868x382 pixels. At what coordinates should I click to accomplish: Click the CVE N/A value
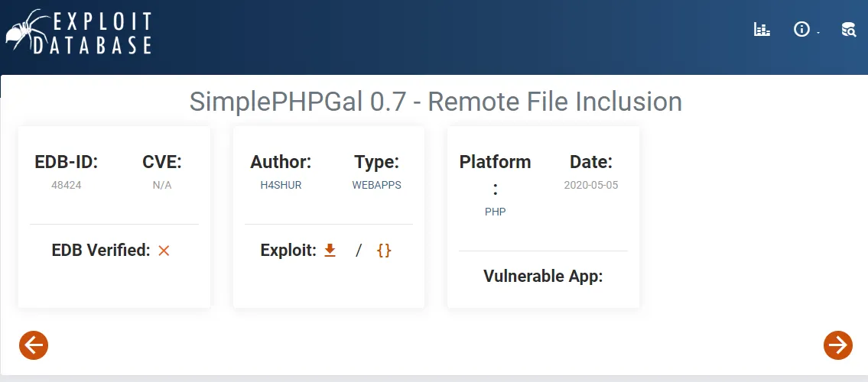162,185
